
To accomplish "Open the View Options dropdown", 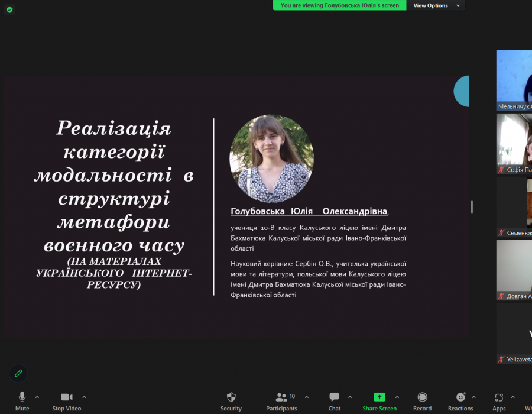I will [x=434, y=5].
